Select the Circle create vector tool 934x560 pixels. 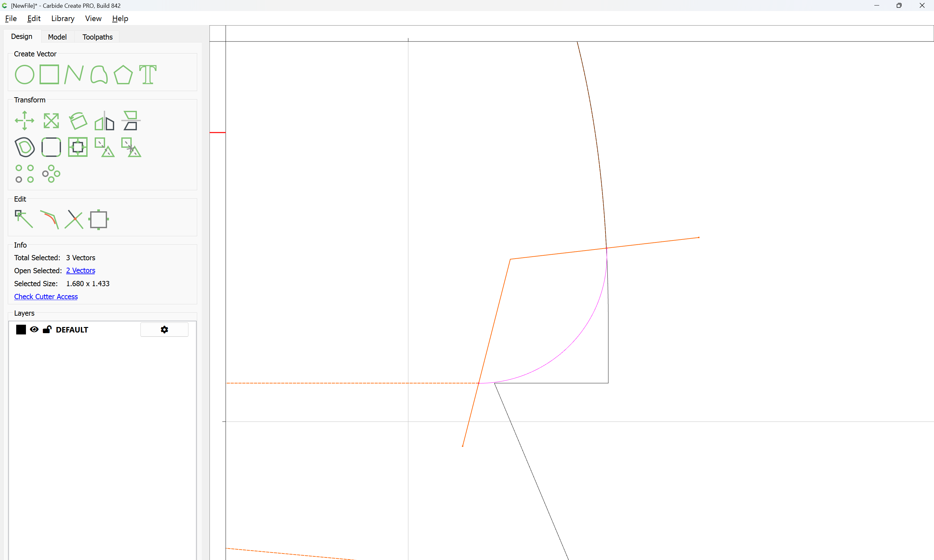pos(24,74)
